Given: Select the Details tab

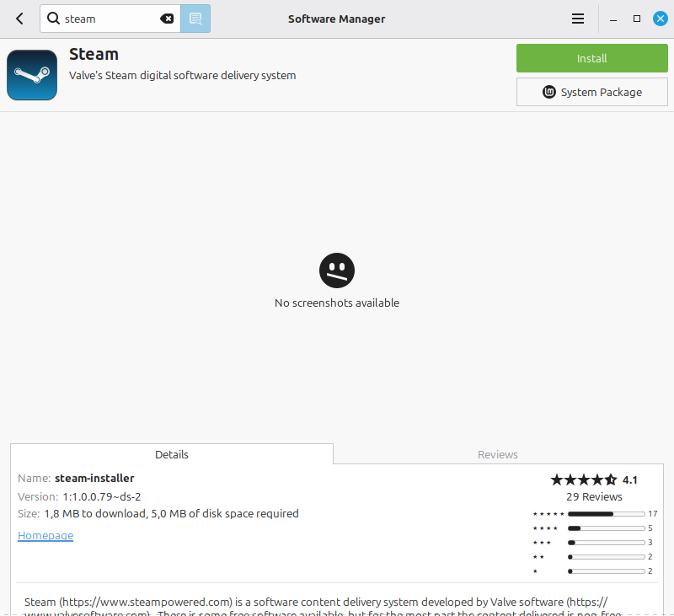Looking at the screenshot, I should click(x=172, y=454).
